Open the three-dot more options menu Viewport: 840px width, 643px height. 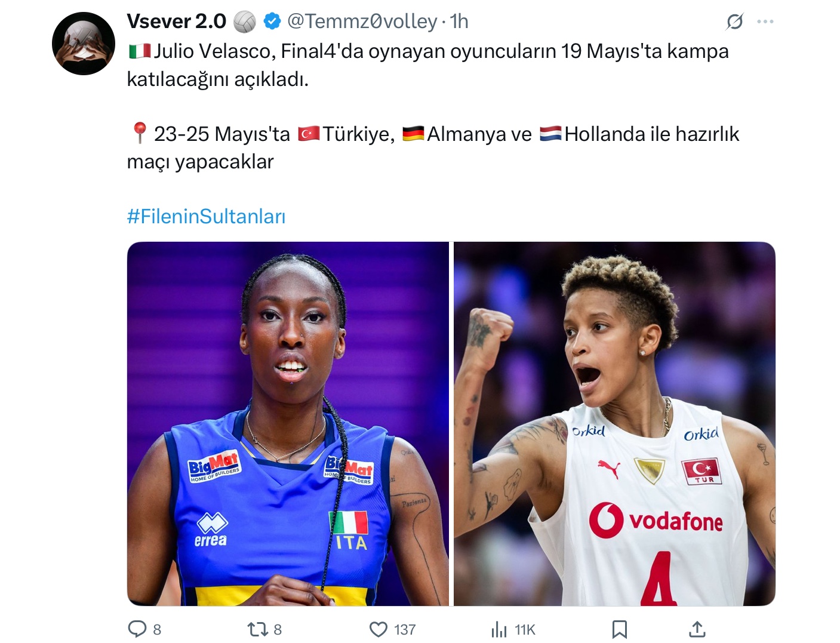765,21
